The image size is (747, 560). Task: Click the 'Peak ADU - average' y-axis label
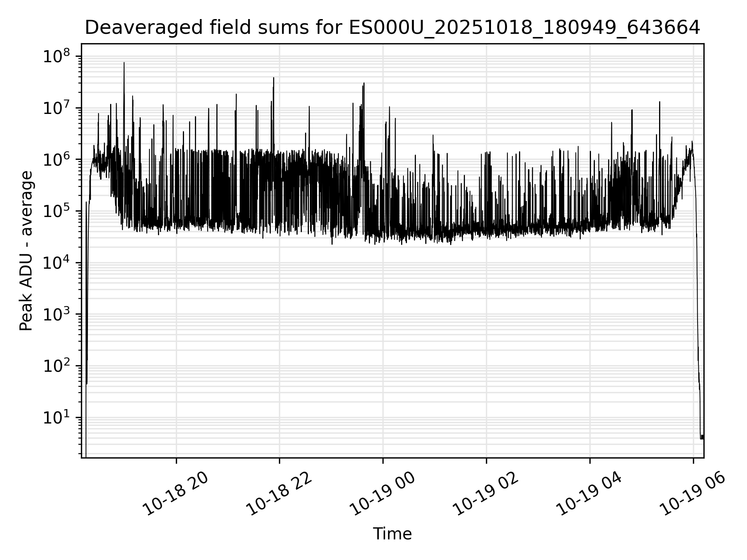26,251
